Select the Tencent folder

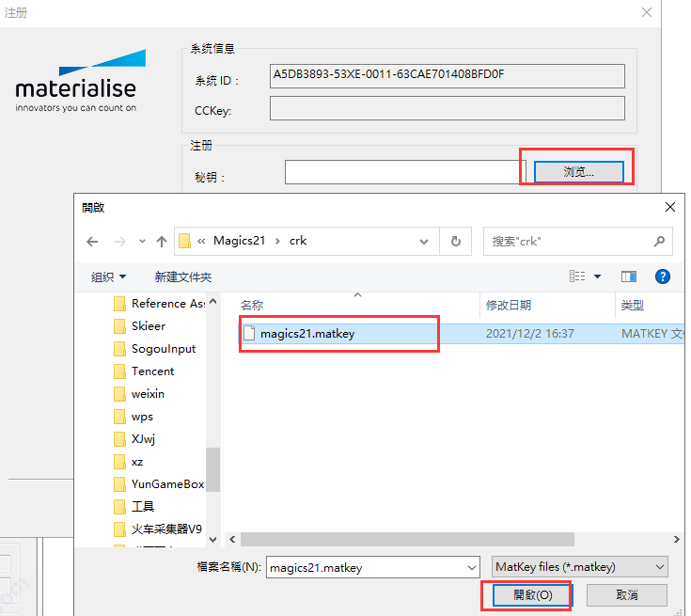(144, 371)
